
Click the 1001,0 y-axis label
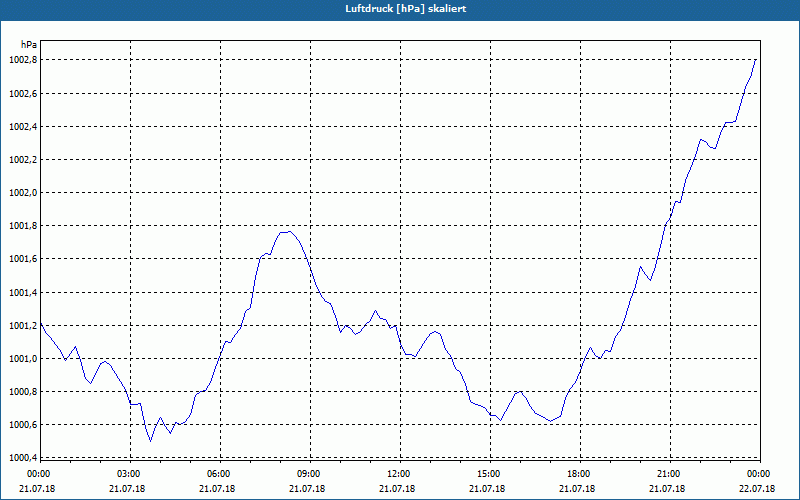(23, 359)
